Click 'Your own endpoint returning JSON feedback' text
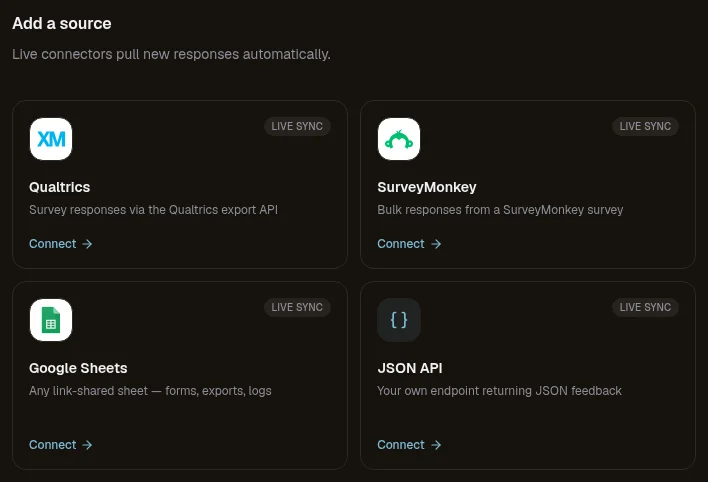The width and height of the screenshot is (708, 482). [499, 391]
